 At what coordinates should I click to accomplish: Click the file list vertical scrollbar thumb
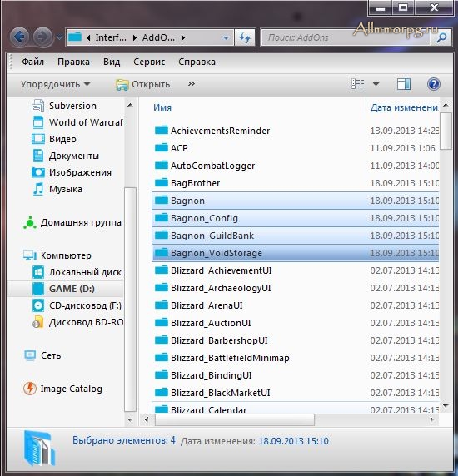click(446, 131)
